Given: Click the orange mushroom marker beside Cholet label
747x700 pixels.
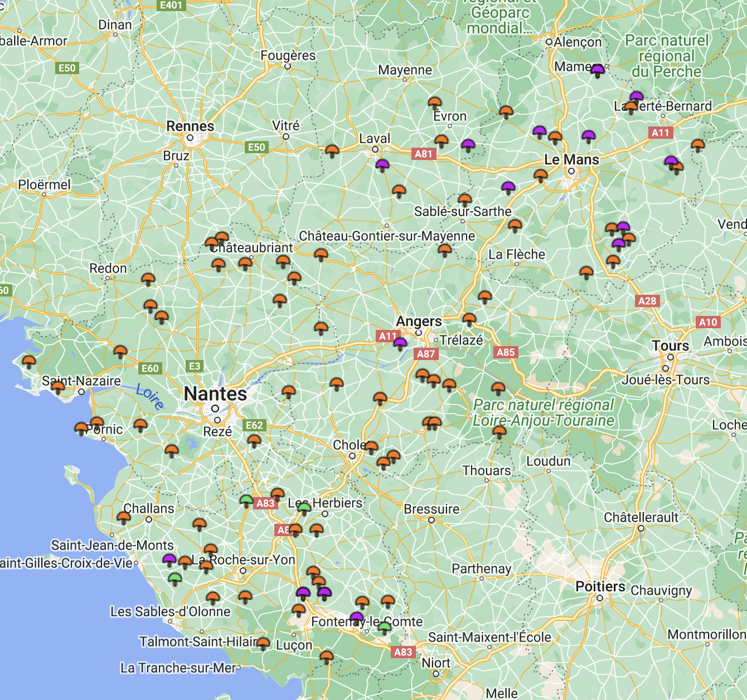Looking at the screenshot, I should point(371,447).
